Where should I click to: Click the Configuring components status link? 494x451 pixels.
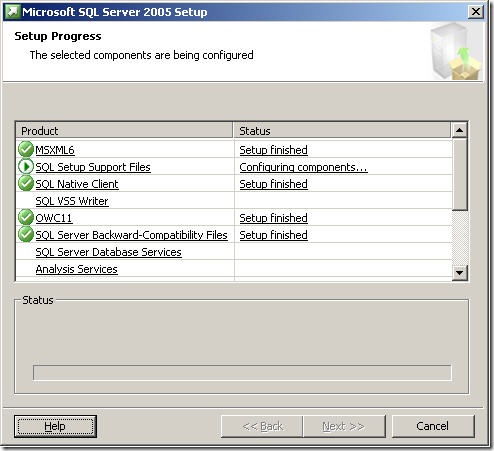[x=303, y=167]
